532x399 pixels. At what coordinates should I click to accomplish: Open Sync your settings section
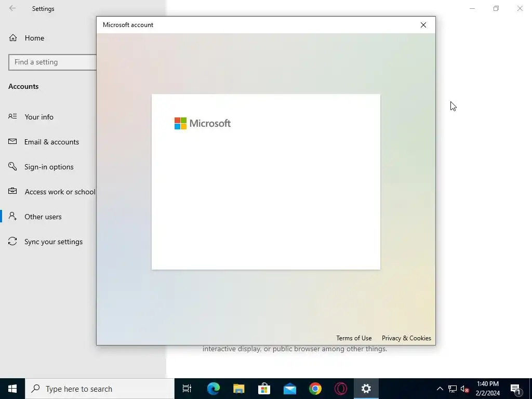tap(54, 242)
